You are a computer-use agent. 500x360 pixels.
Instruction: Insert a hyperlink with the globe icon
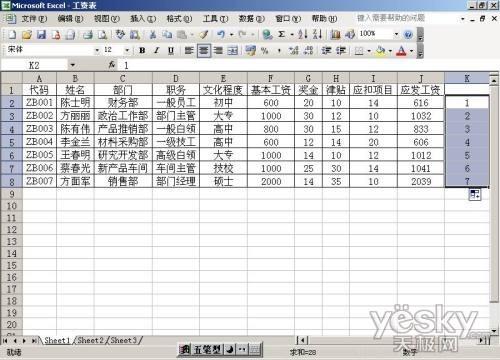tap(267, 34)
